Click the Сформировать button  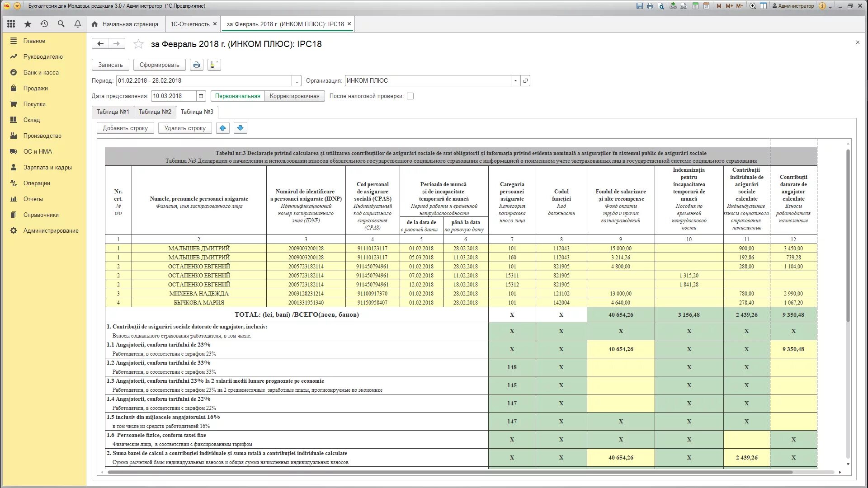click(x=159, y=65)
